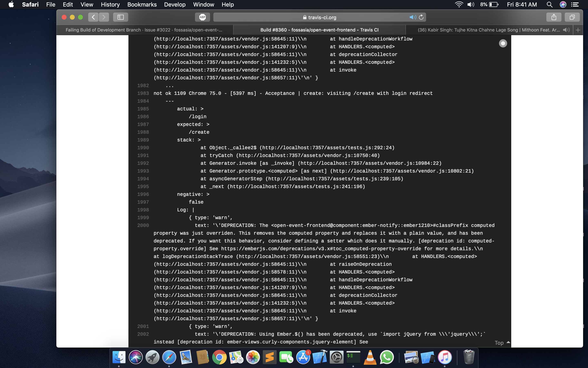Open iOS Simulator from the Dock
This screenshot has width=588, height=368.
[x=428, y=357]
